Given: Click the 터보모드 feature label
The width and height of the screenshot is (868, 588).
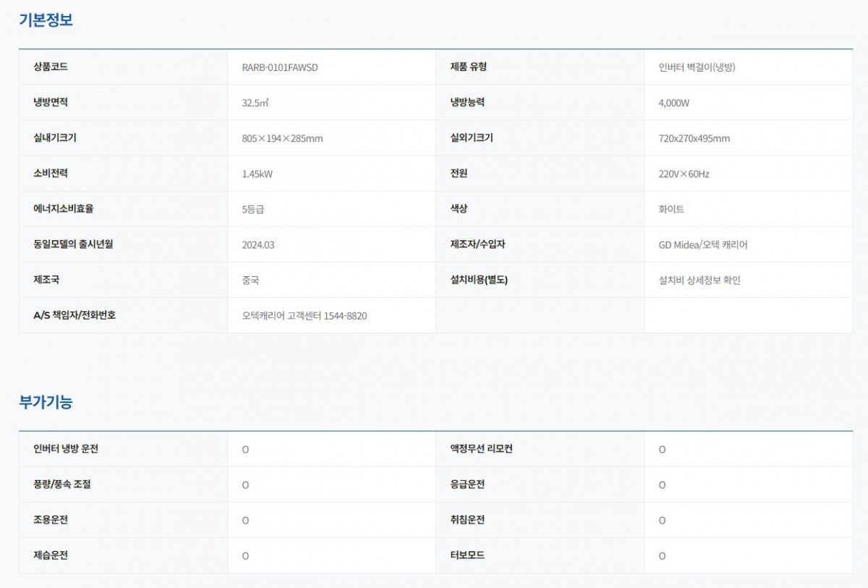Looking at the screenshot, I should point(467,555).
